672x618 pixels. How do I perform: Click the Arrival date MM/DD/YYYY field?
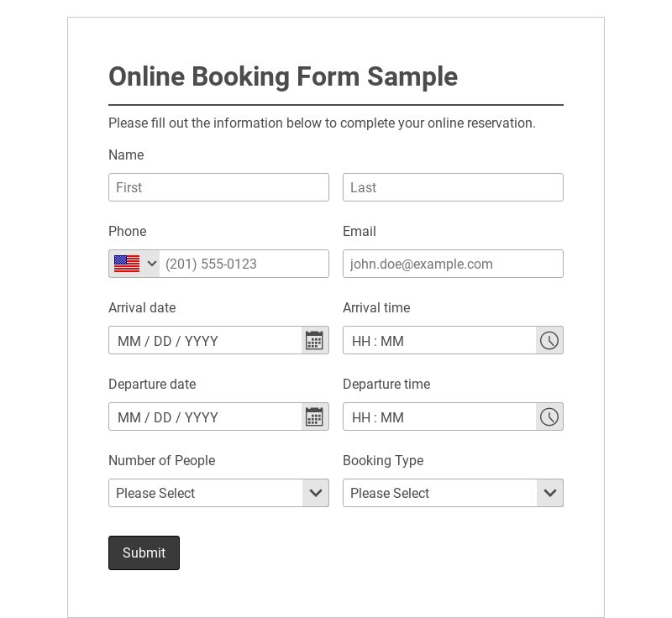[206, 341]
